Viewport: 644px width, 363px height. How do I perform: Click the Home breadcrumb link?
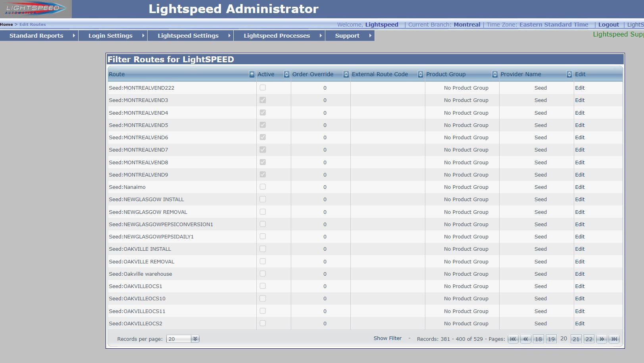tap(6, 25)
